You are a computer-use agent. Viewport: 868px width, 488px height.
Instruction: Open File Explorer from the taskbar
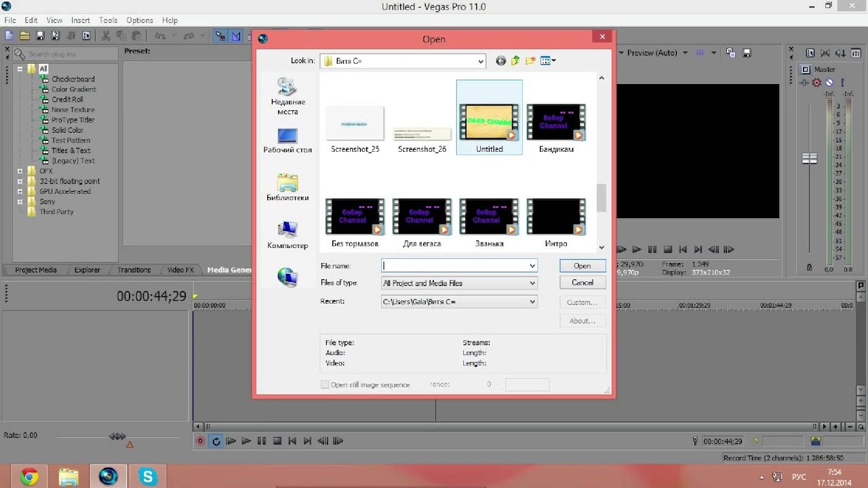coord(68,476)
